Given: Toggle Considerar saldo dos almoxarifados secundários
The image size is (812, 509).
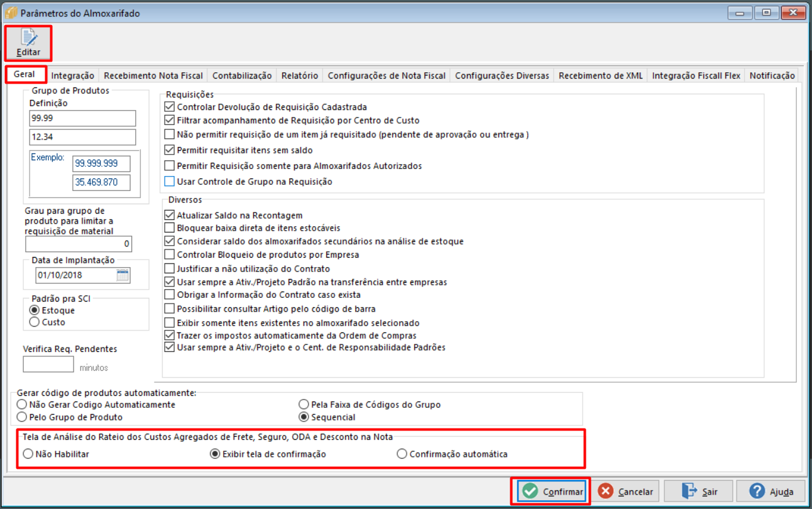Looking at the screenshot, I should point(169,241).
